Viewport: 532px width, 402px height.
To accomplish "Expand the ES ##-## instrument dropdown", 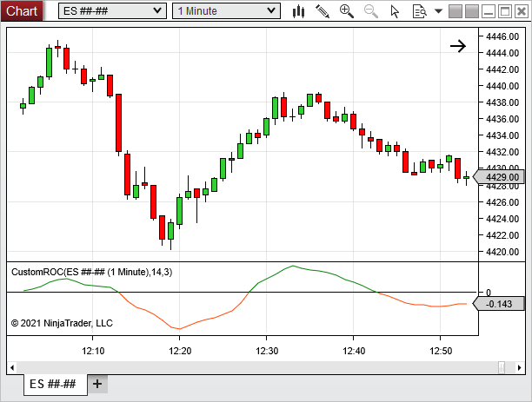I will click(112, 11).
